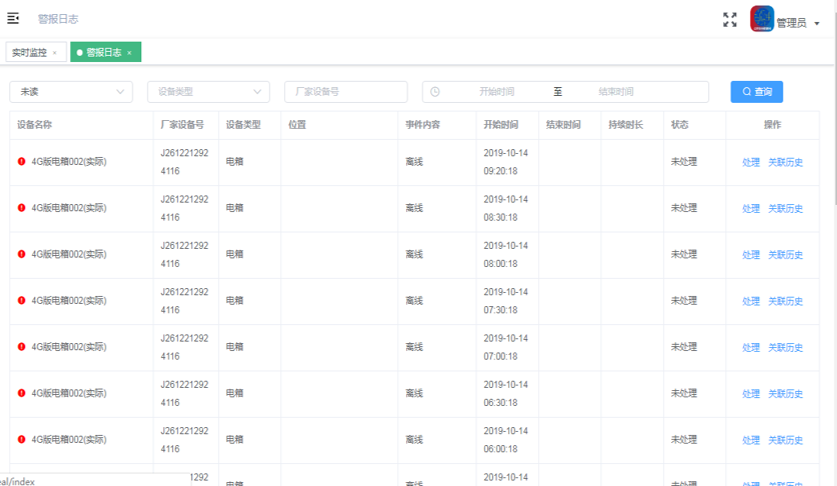Click the administrator avatar image
This screenshot has height=486, width=837.
click(x=762, y=20)
